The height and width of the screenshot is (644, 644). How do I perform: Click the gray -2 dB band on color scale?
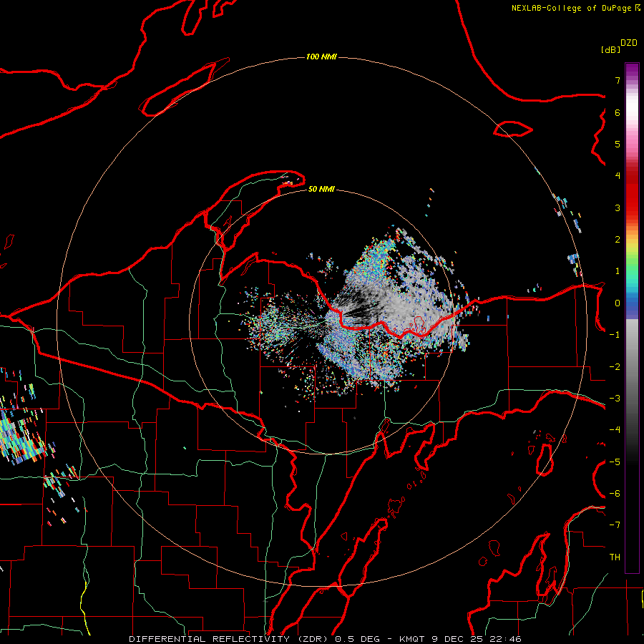point(632,367)
